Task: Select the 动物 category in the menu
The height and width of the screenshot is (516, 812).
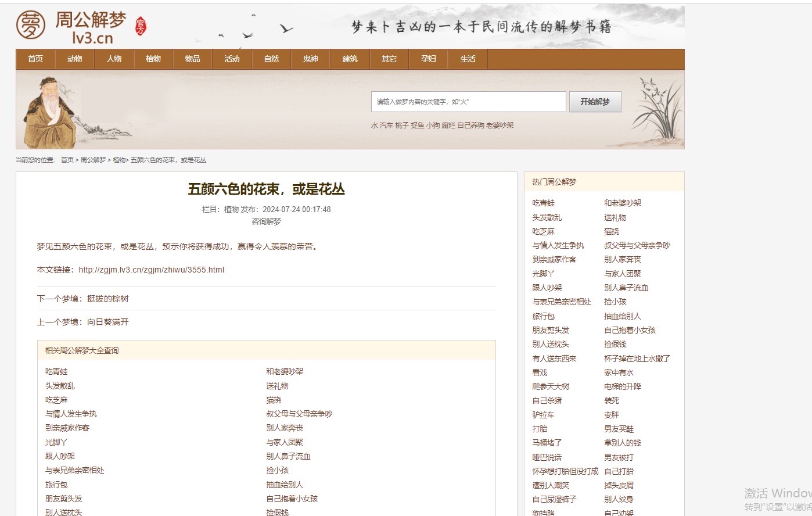Action: pos(74,59)
